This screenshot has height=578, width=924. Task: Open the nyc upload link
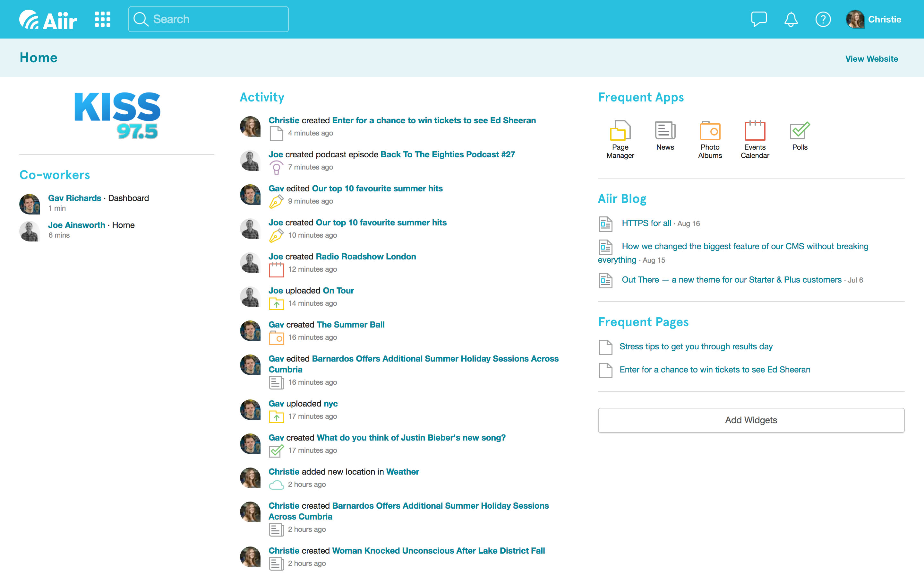331,404
